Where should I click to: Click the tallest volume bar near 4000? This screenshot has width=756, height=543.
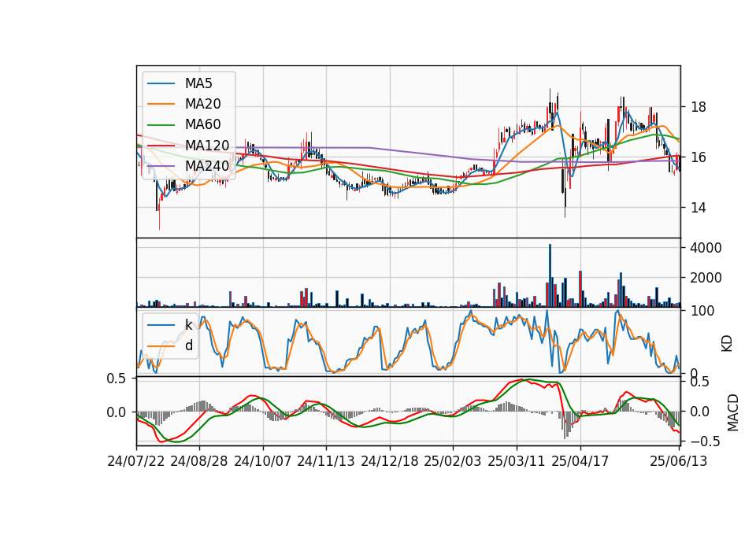tap(550, 275)
